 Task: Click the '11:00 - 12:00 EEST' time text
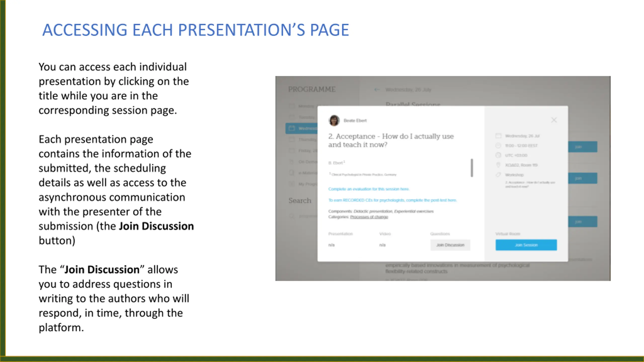click(521, 146)
